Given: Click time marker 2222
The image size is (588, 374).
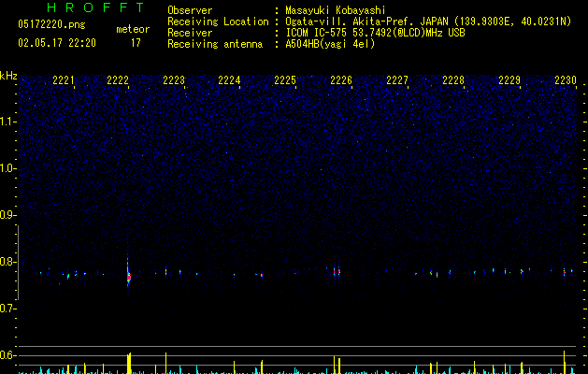Looking at the screenshot, I should click(118, 79).
